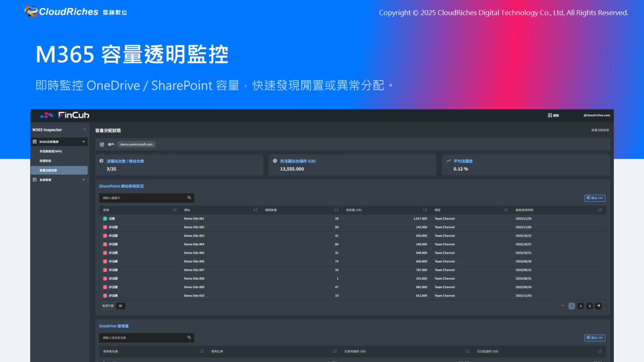Viewport: 644px width, 362px height.
Task: Click the Demo Site 008 row name
Action: 194,279
